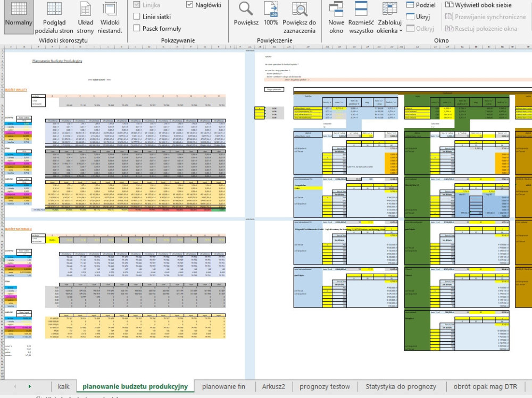Click the BUDŻET MATERIAŁU heading
The width and height of the screenshot is (532, 398).
(18, 229)
